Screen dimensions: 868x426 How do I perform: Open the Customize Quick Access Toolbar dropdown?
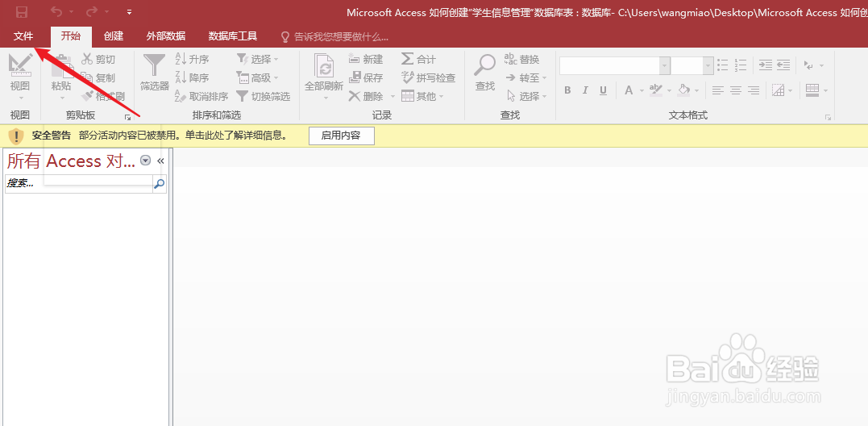(129, 11)
